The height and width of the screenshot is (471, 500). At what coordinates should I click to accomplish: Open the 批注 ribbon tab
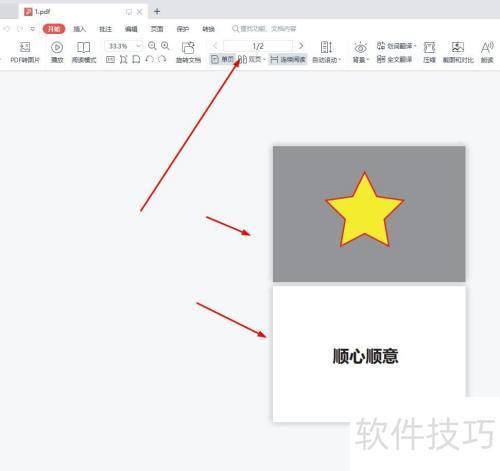pos(105,29)
